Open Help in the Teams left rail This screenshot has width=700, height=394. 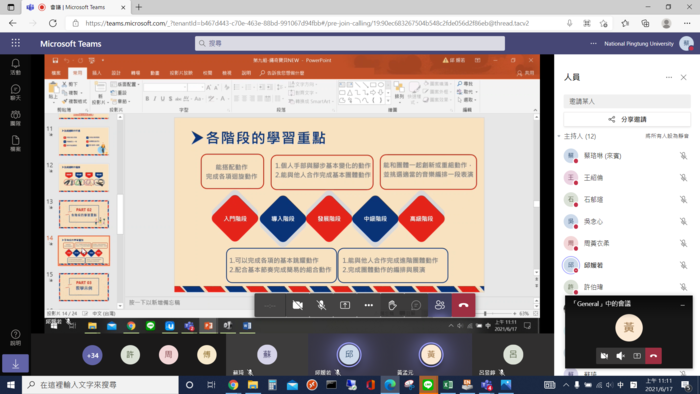click(16, 337)
